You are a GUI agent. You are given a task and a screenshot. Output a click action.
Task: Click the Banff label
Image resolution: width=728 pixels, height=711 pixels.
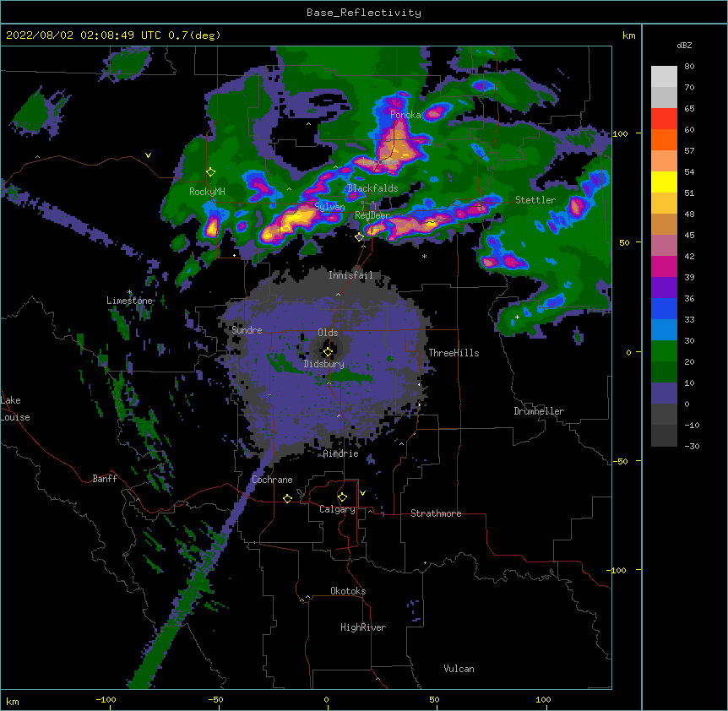[105, 479]
